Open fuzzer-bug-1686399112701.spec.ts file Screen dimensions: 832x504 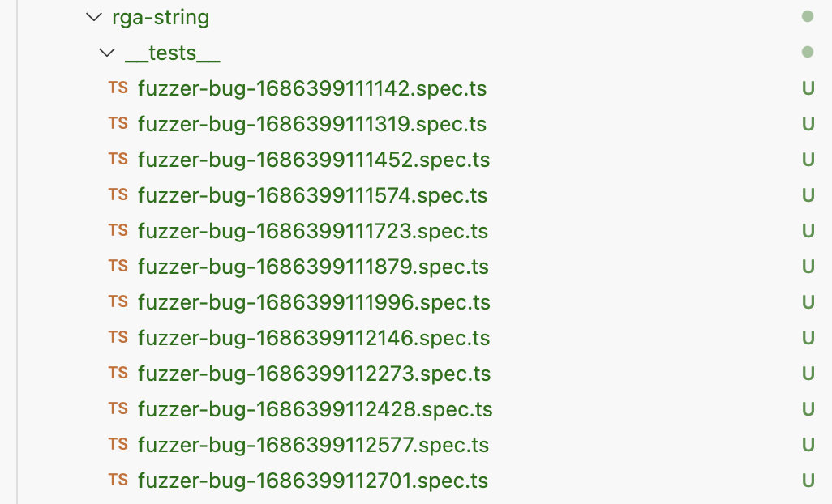pos(313,481)
